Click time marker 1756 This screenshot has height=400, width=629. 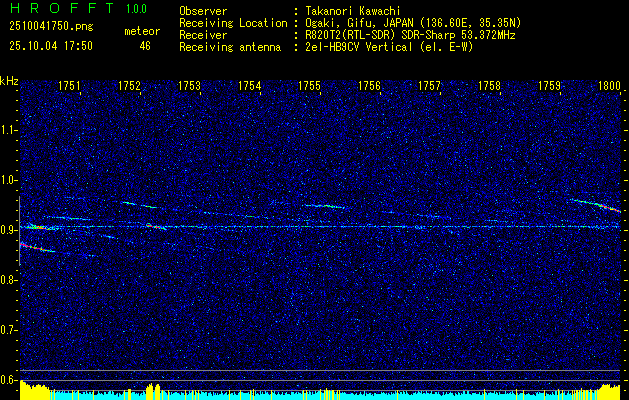coord(369,85)
